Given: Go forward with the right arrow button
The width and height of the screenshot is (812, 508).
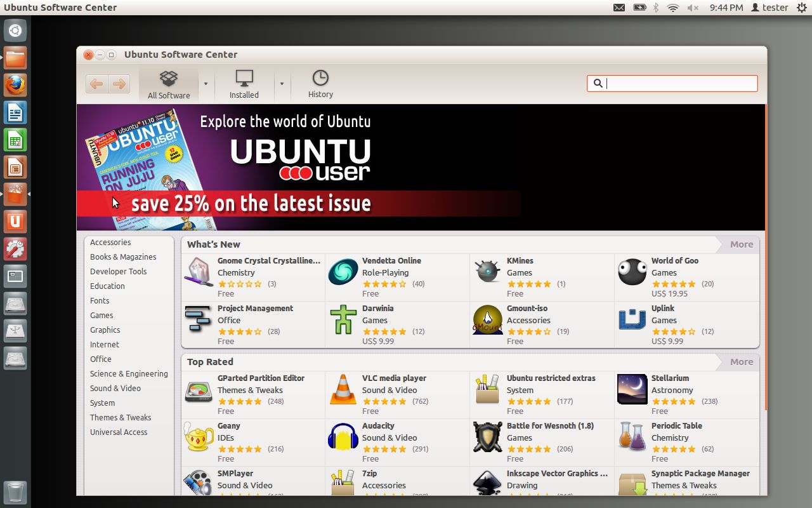Looking at the screenshot, I should click(x=119, y=84).
